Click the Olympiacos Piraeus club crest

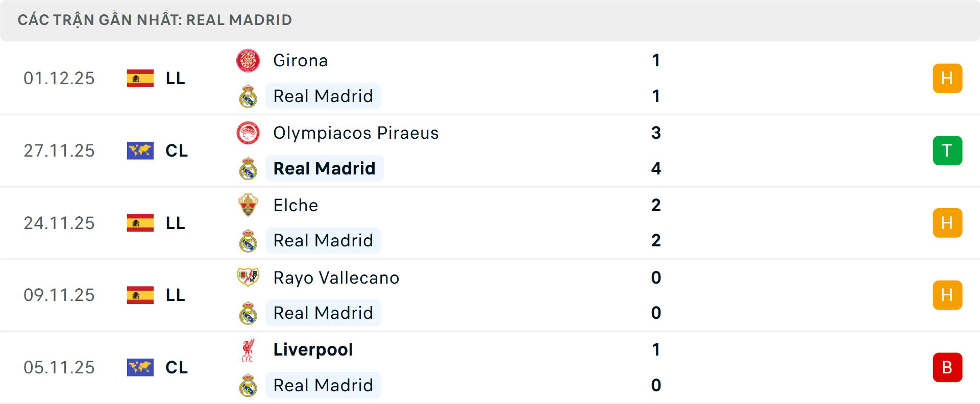click(248, 133)
